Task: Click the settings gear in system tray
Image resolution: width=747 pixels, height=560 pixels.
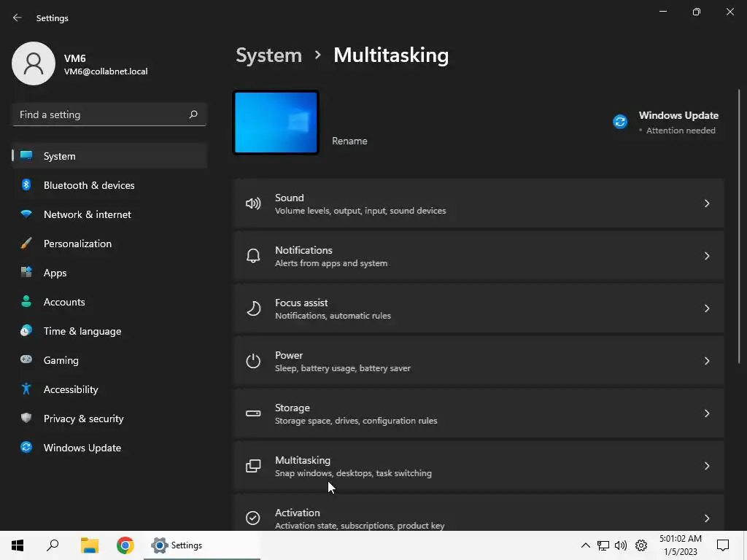Action: coord(641,545)
